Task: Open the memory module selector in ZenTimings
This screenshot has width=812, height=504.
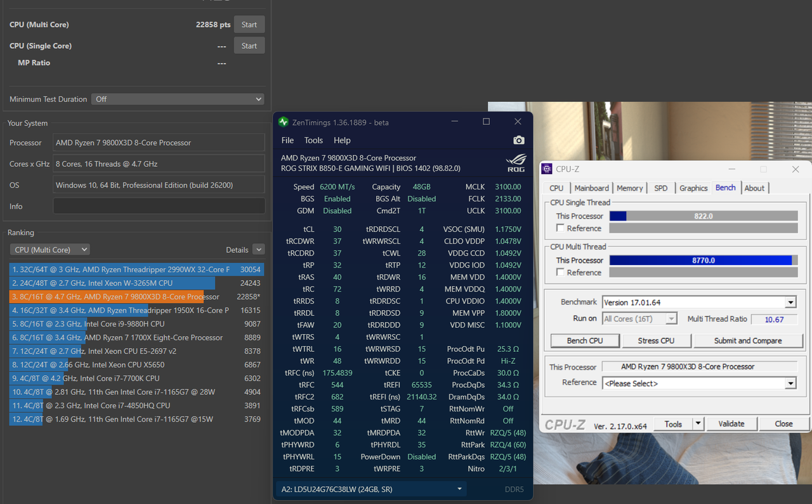Action: point(371,489)
